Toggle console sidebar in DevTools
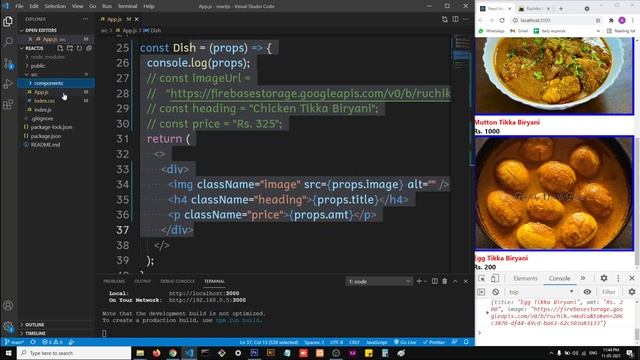The height and width of the screenshot is (360, 640). (x=482, y=292)
